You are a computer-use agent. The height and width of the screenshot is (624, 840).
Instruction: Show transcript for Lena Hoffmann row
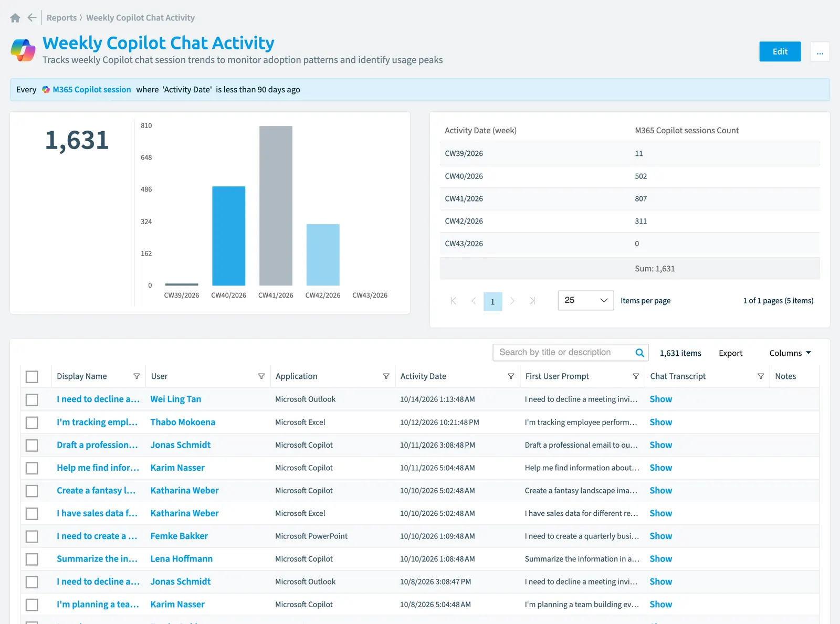(x=660, y=559)
